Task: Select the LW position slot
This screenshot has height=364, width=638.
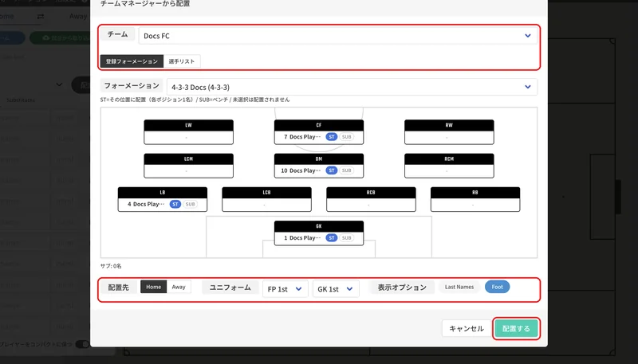Action: point(189,132)
